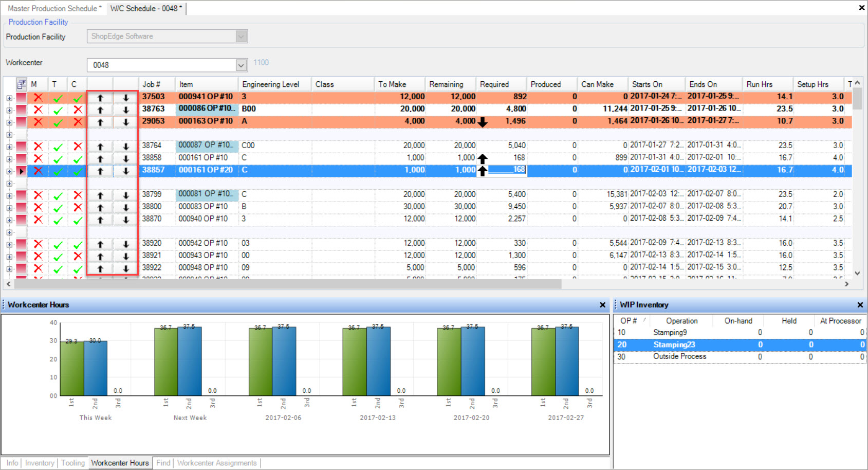Move job 38799 up in schedule
The image size is (868, 470).
100,195
